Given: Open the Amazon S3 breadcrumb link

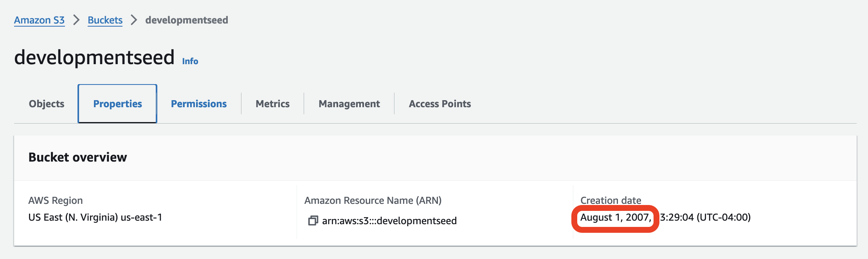Looking at the screenshot, I should [39, 20].
